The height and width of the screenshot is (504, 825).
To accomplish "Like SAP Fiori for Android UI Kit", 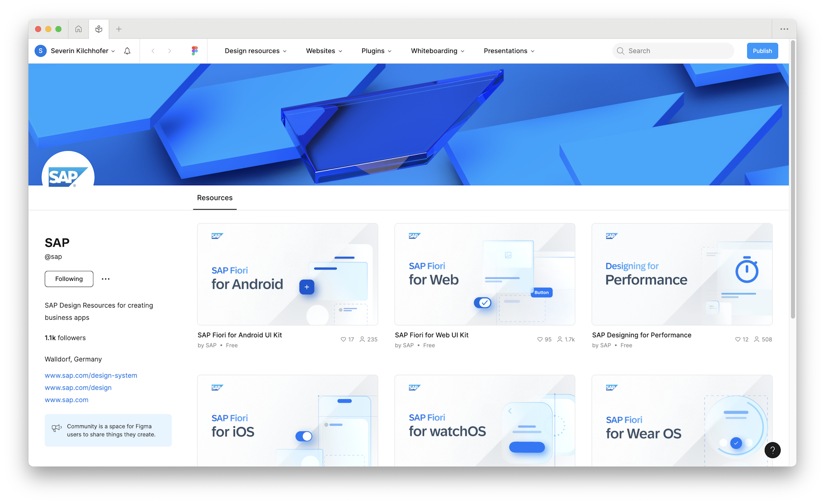I will (343, 339).
